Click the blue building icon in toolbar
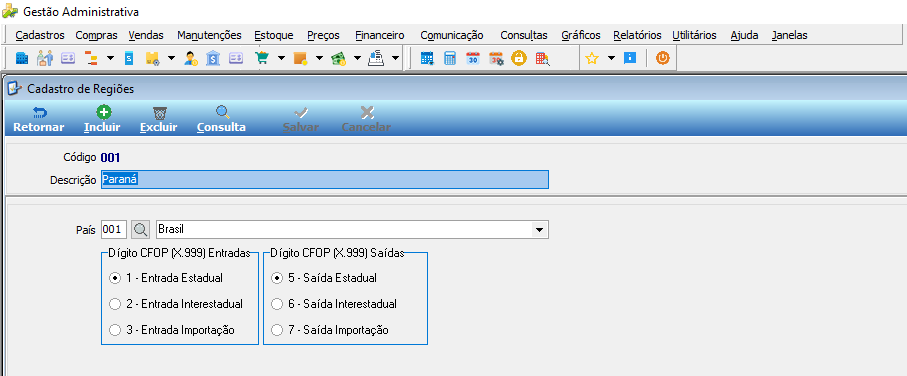This screenshot has width=907, height=376. (21, 58)
